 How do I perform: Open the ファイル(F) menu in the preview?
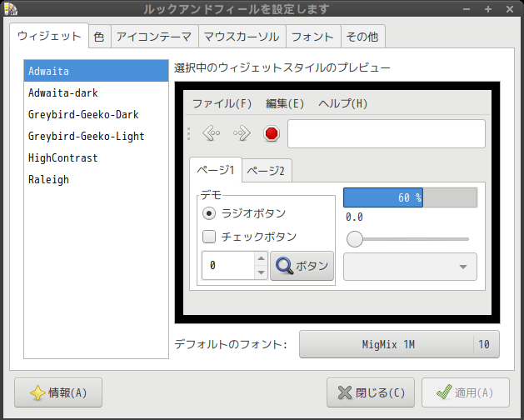(x=222, y=103)
